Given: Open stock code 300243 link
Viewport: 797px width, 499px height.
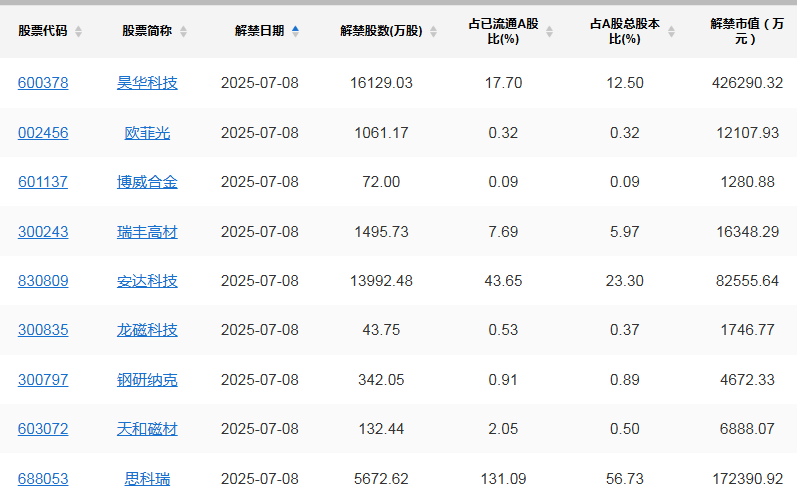Looking at the screenshot, I should pos(43,232).
